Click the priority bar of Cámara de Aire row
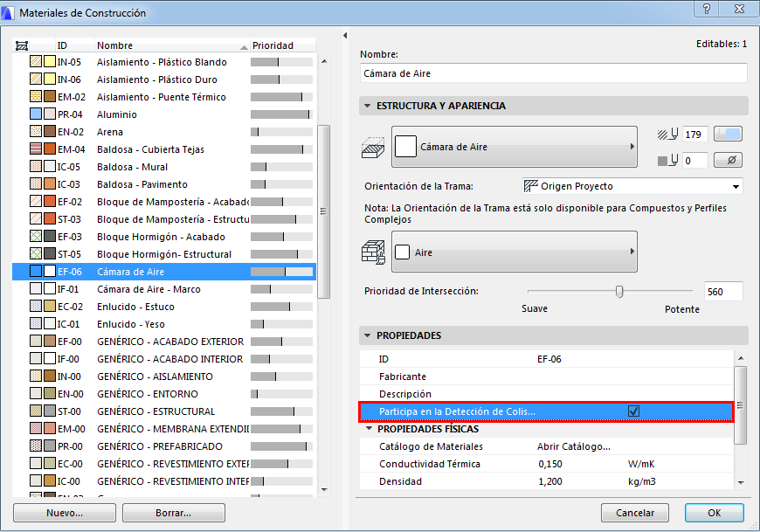Viewport: 760px width, 532px height. pos(281,272)
